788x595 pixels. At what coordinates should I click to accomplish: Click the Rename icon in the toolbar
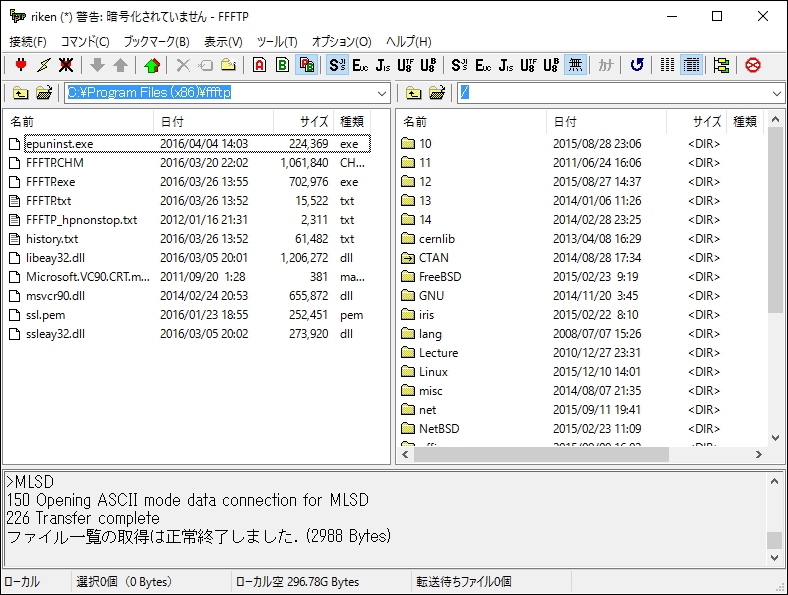pos(206,65)
